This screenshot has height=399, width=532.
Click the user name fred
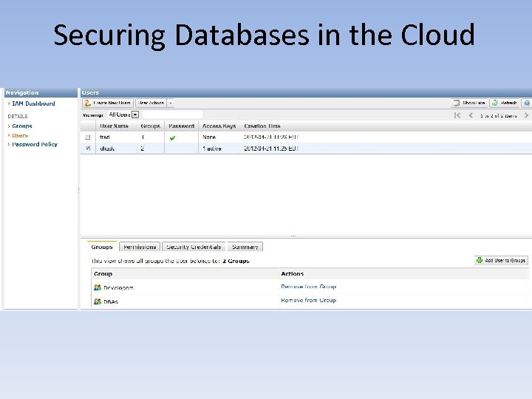(104, 137)
